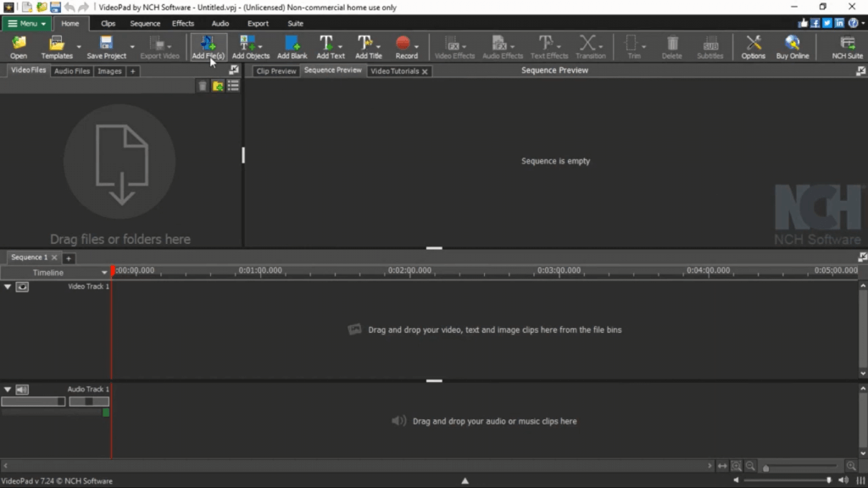Open the Add Objects dropdown arrow
The image size is (868, 488).
[260, 47]
